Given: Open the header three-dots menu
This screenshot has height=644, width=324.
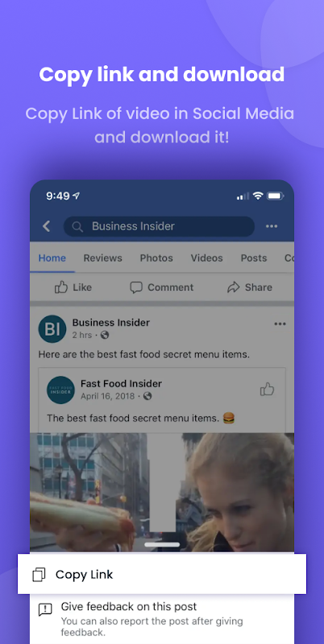Looking at the screenshot, I should coord(272,226).
